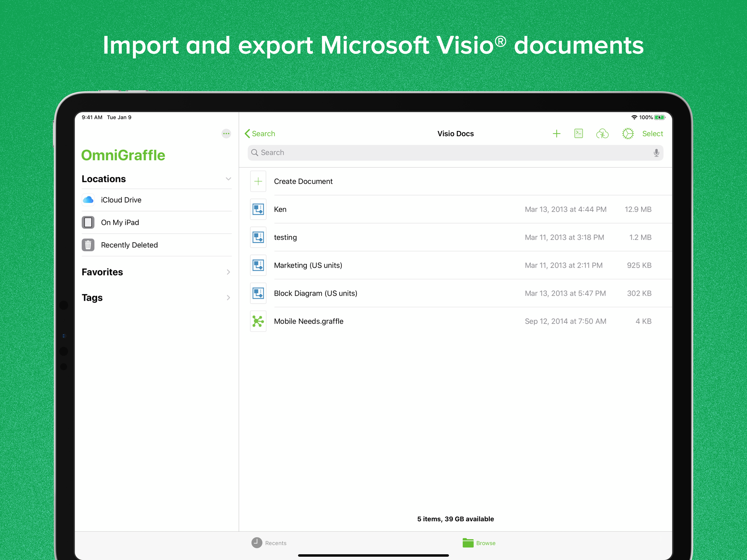The width and height of the screenshot is (747, 560).
Task: Tap Create Document row
Action: tap(303, 181)
